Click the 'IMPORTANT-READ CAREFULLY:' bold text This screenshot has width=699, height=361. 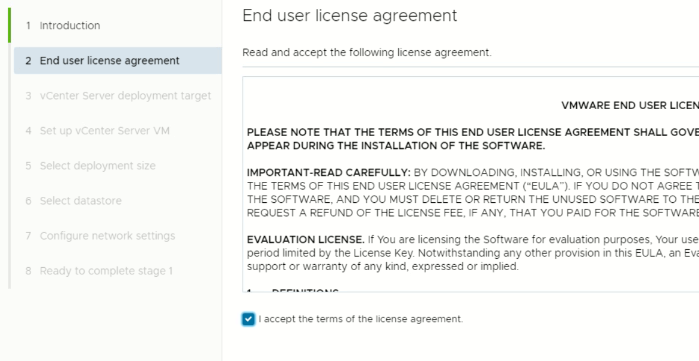[329, 172]
